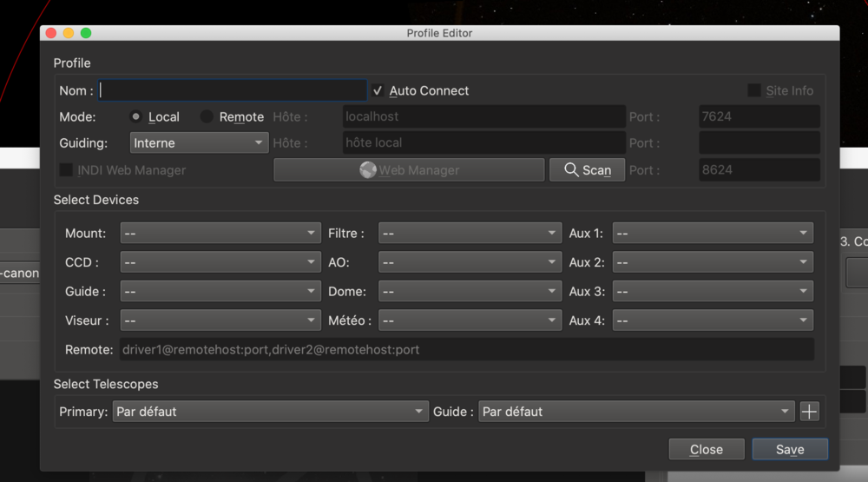The image size is (868, 482).
Task: Open the Guiding dropdown set to Interne
Action: 199,142
